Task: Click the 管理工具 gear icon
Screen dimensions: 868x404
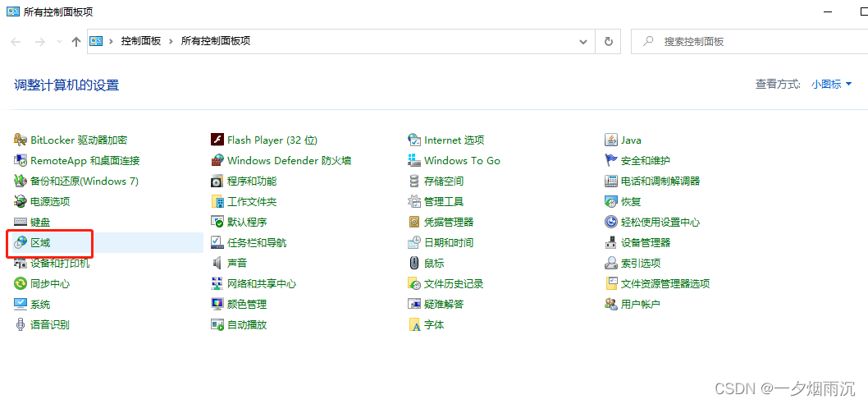Action: pyautogui.click(x=414, y=202)
